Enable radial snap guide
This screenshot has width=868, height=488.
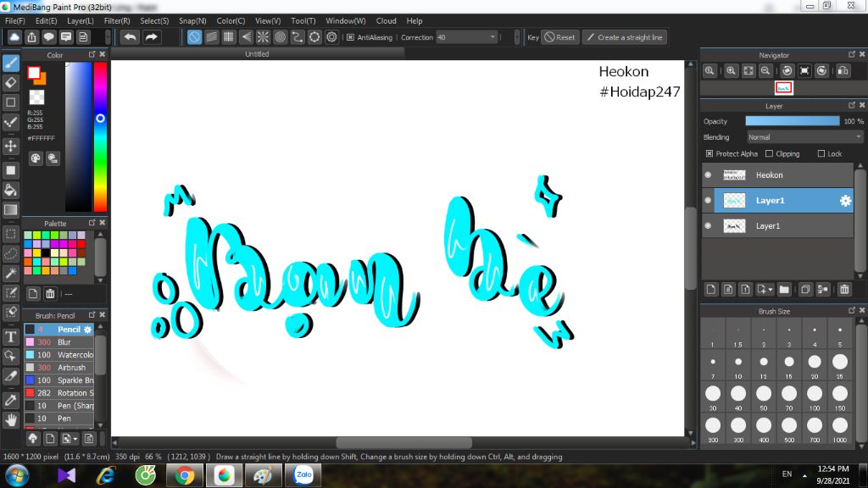pyautogui.click(x=263, y=37)
